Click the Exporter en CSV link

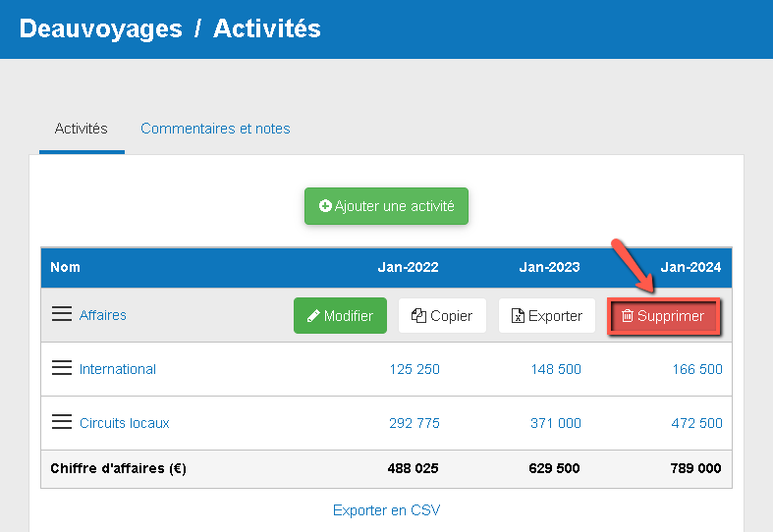pos(386,510)
